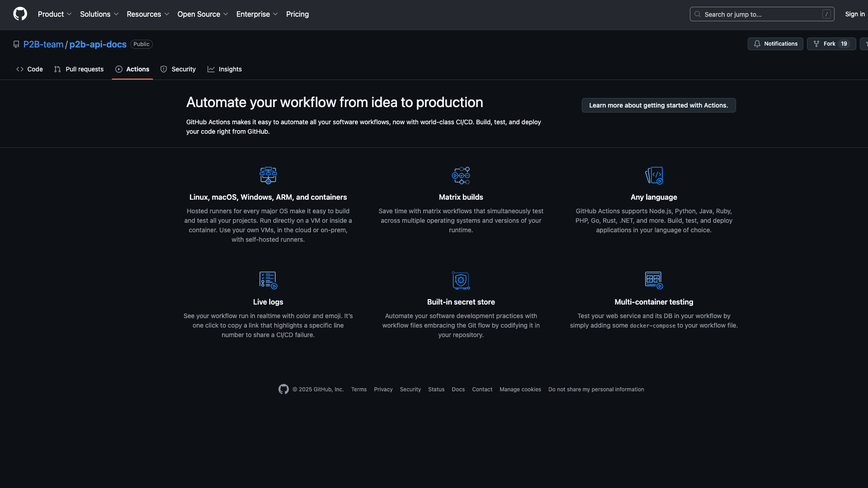Image resolution: width=868 pixels, height=488 pixels.
Task: Open the p2b-api-docs repository link
Action: coord(98,44)
